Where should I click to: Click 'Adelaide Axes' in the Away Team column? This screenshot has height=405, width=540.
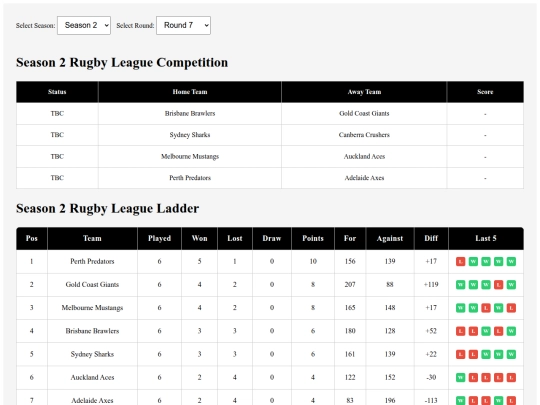pos(364,178)
